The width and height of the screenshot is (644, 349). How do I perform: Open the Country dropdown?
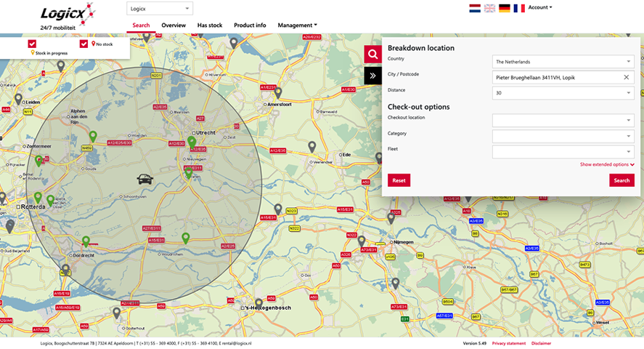click(563, 62)
